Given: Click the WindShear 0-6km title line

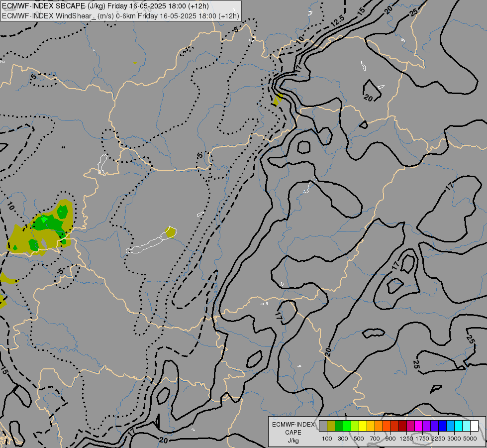Looking at the screenshot, I should pyautogui.click(x=121, y=16).
